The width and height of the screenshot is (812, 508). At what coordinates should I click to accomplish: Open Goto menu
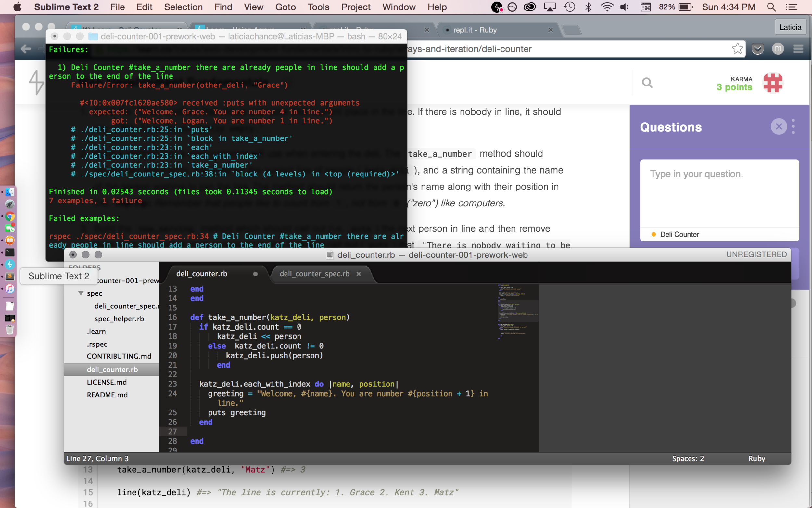click(285, 7)
